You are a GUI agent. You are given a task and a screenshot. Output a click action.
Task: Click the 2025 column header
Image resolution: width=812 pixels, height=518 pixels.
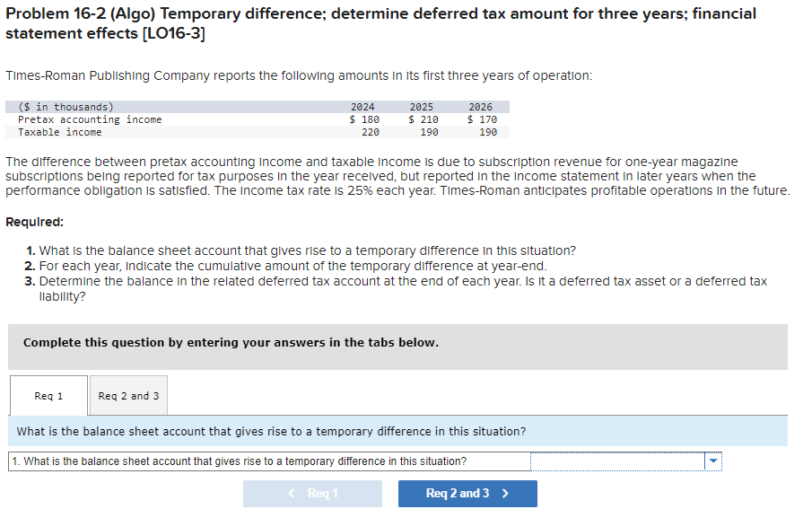click(x=423, y=106)
